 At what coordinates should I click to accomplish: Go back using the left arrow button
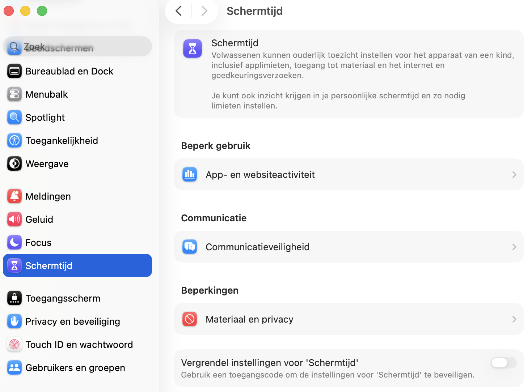click(x=178, y=11)
